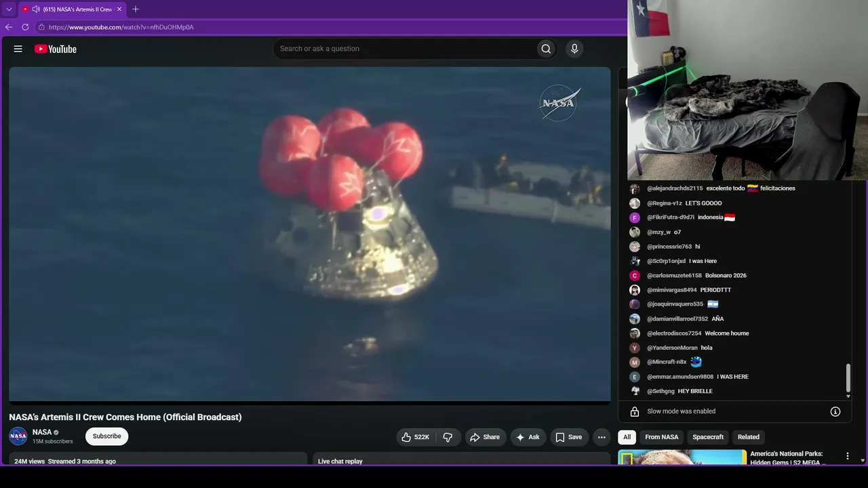Start voice search with microphone icon

pyautogui.click(x=574, y=49)
